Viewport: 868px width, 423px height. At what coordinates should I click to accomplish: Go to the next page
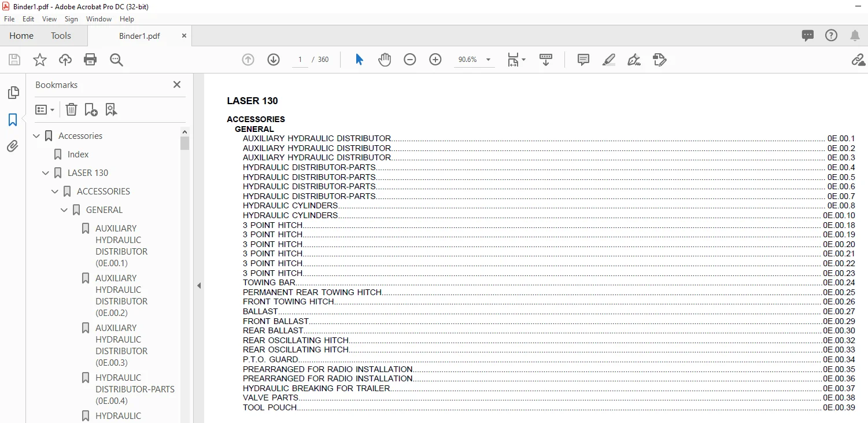(x=274, y=60)
